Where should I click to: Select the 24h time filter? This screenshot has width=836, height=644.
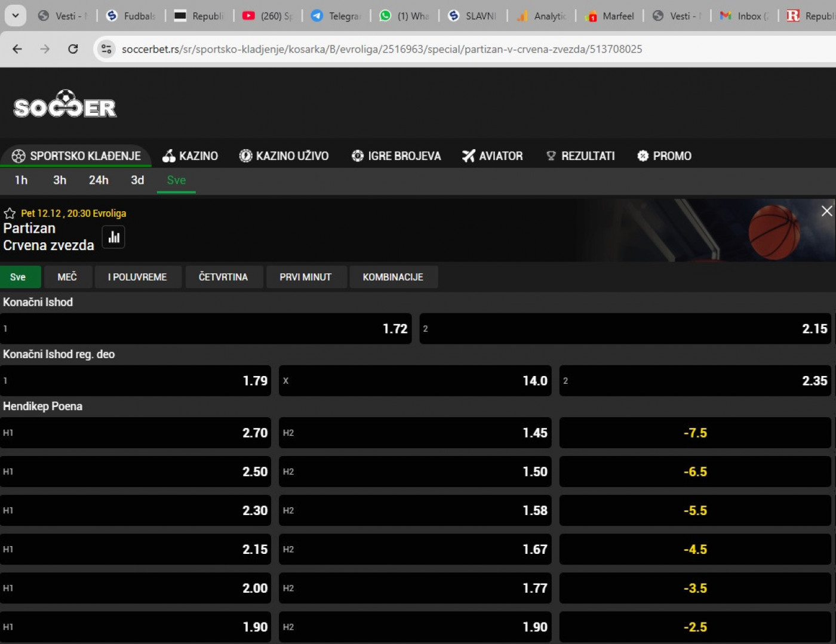click(x=99, y=180)
